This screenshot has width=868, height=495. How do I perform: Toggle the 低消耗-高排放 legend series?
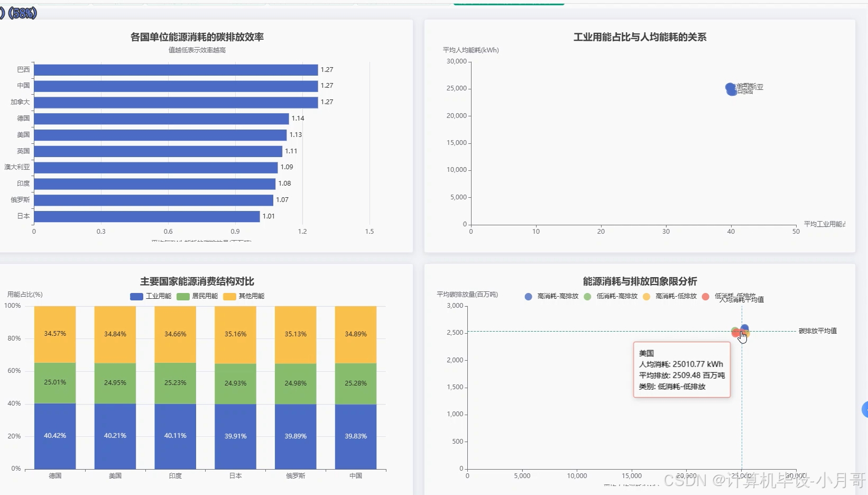[611, 296]
